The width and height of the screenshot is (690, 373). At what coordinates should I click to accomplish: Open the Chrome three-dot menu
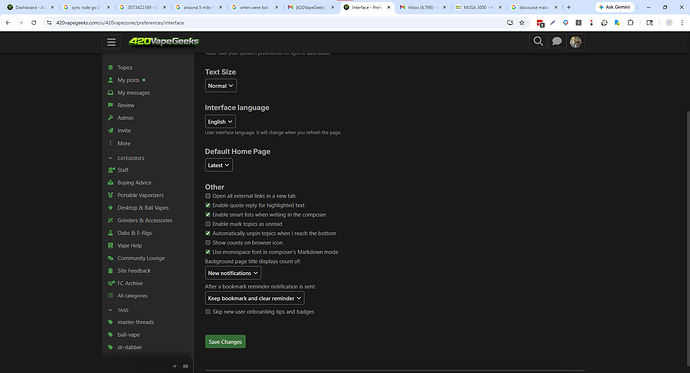pyautogui.click(x=682, y=22)
